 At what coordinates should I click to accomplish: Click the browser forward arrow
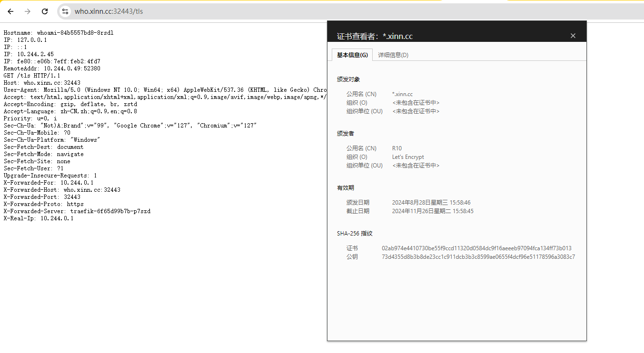pyautogui.click(x=28, y=11)
